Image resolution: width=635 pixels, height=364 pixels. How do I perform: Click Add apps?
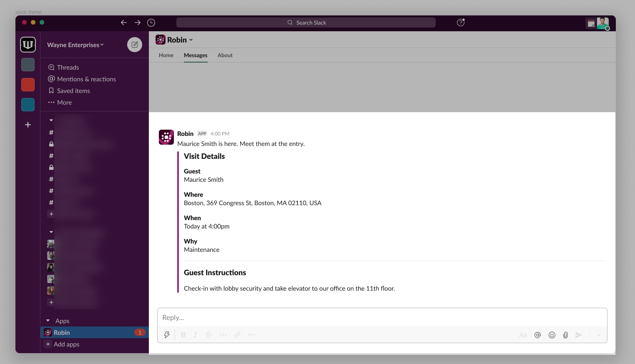[x=63, y=344]
